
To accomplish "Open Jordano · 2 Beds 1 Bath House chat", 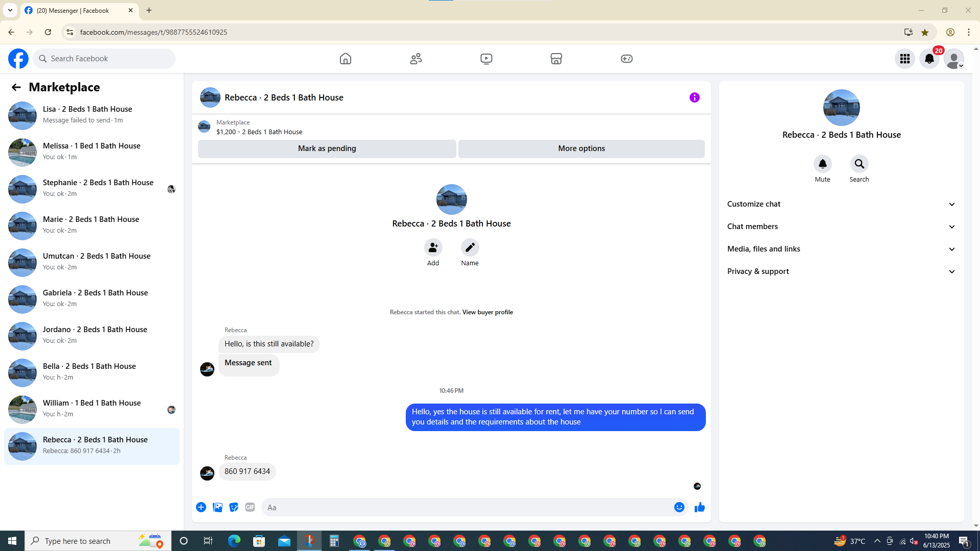I will [92, 335].
